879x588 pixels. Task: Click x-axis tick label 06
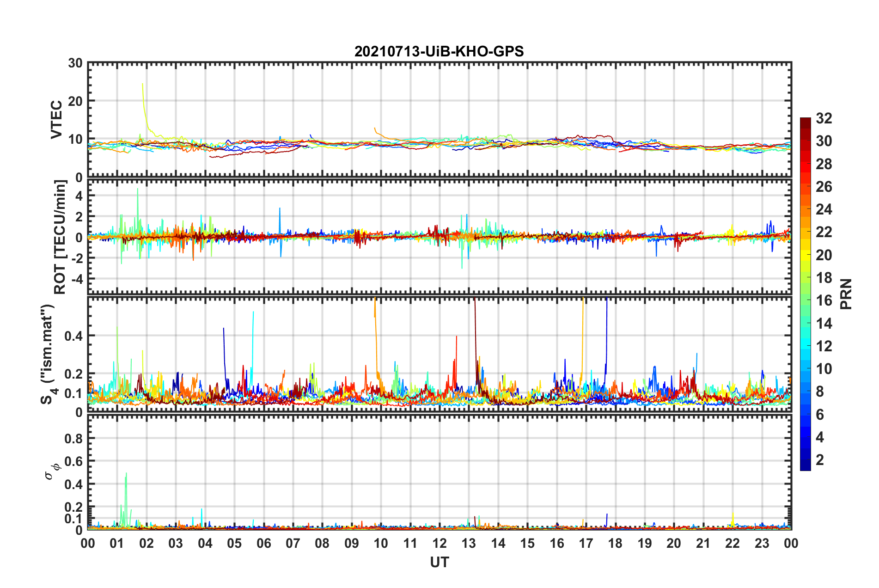(x=264, y=543)
